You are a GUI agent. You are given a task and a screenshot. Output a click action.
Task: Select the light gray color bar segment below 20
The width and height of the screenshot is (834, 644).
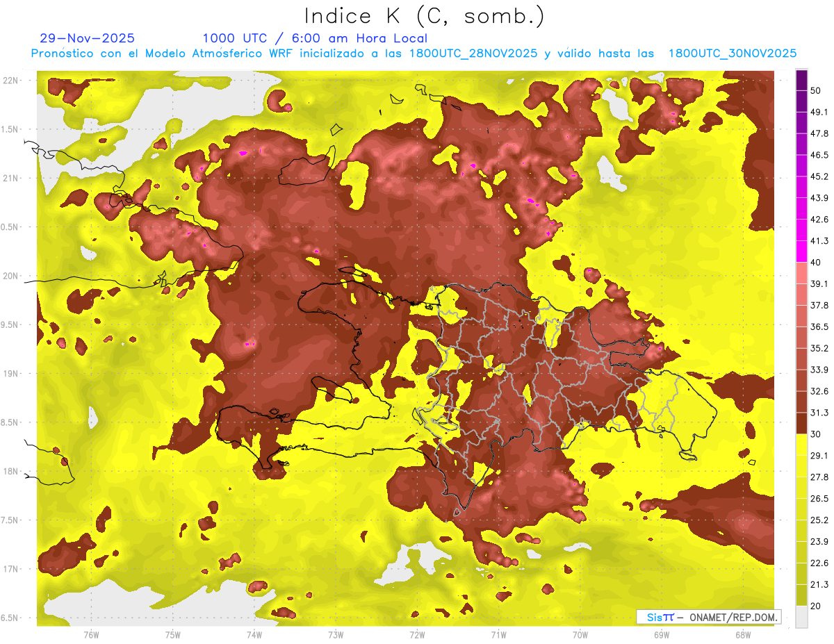tap(801, 617)
